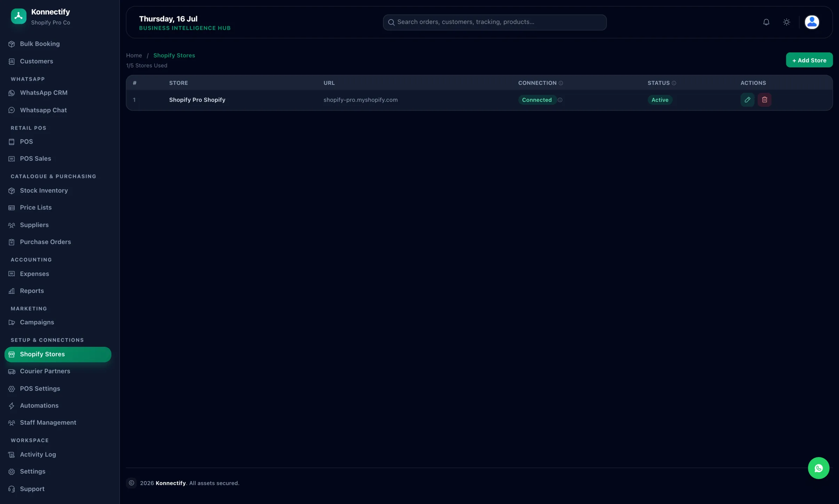839x504 pixels.
Task: Click the Courier Partners truck icon
Action: coord(12,372)
